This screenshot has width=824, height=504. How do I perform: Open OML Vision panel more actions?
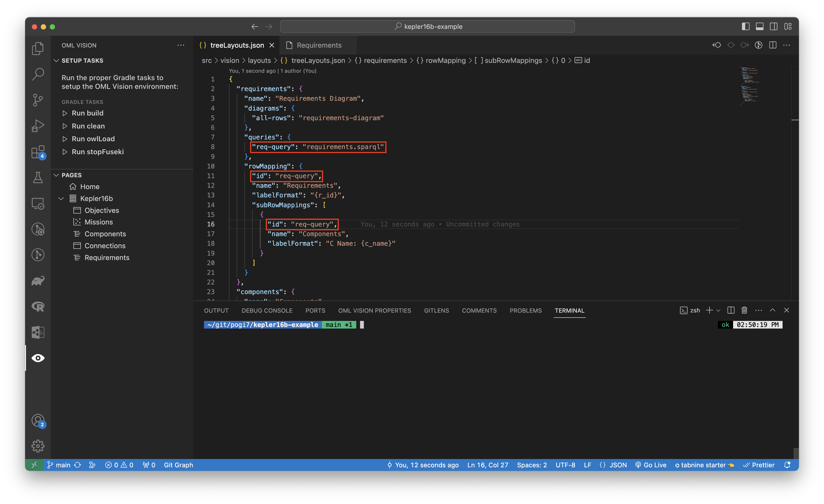pyautogui.click(x=181, y=45)
